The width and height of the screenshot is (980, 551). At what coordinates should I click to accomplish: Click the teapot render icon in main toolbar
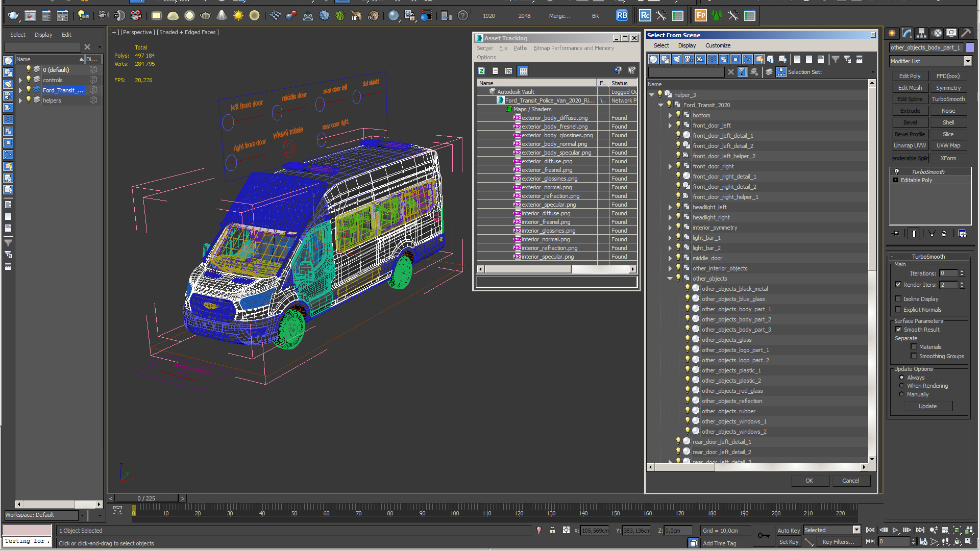(x=14, y=16)
